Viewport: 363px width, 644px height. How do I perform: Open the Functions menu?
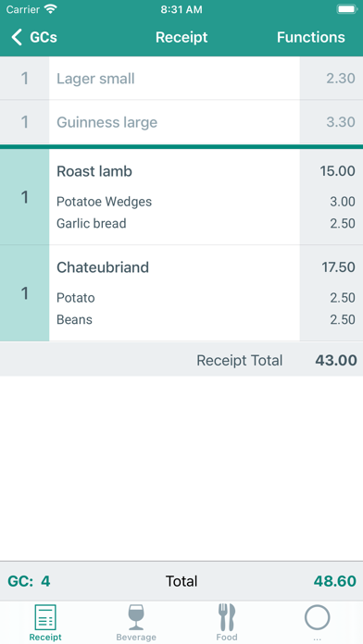tap(311, 37)
